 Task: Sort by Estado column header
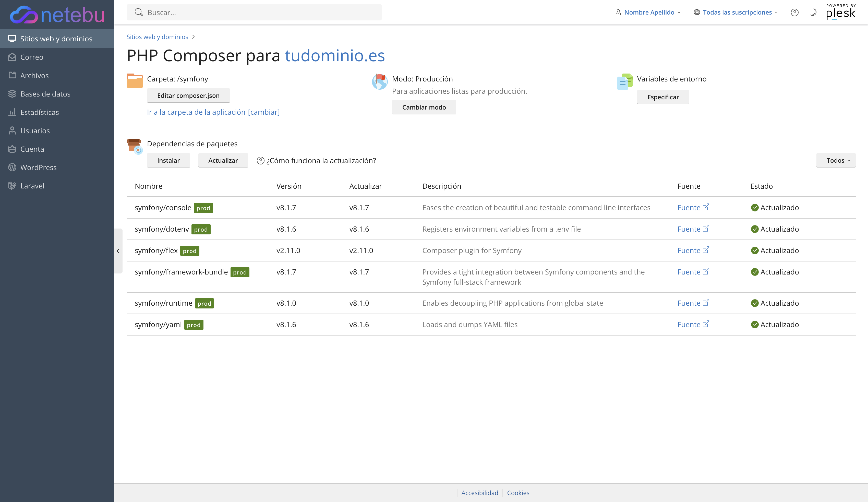762,186
